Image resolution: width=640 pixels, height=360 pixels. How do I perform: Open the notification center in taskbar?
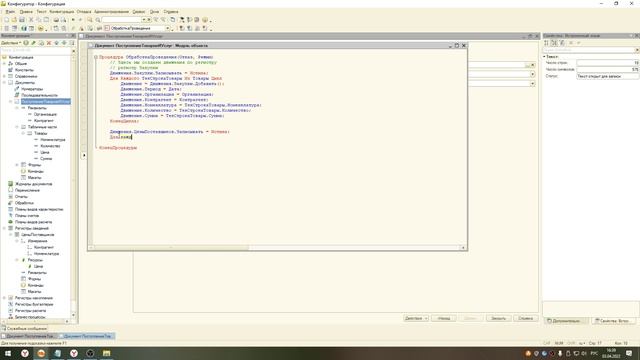click(629, 353)
